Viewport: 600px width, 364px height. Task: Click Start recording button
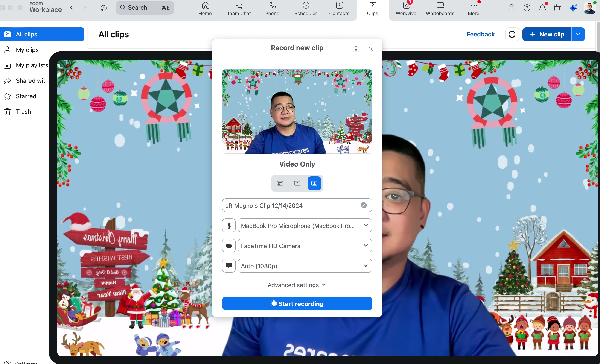297,303
